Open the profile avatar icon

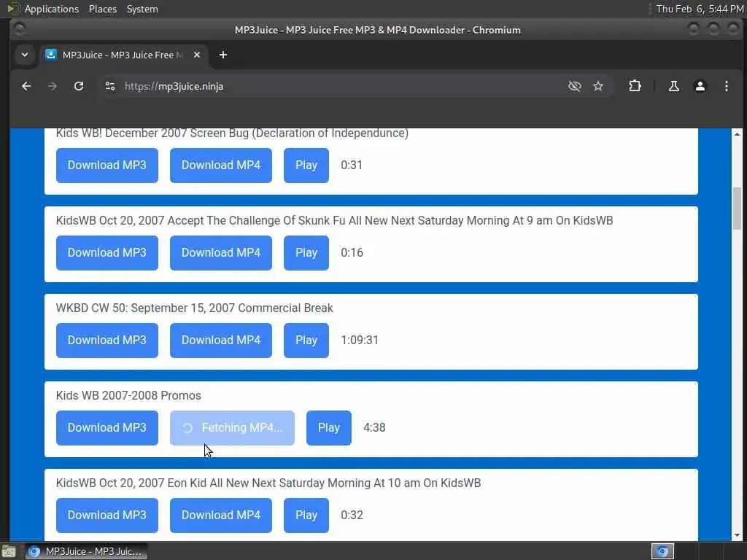[x=700, y=86]
